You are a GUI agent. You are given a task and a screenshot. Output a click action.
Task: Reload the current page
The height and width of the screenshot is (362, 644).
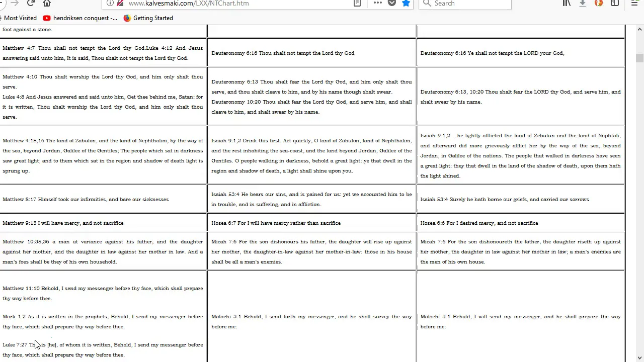[31, 3]
